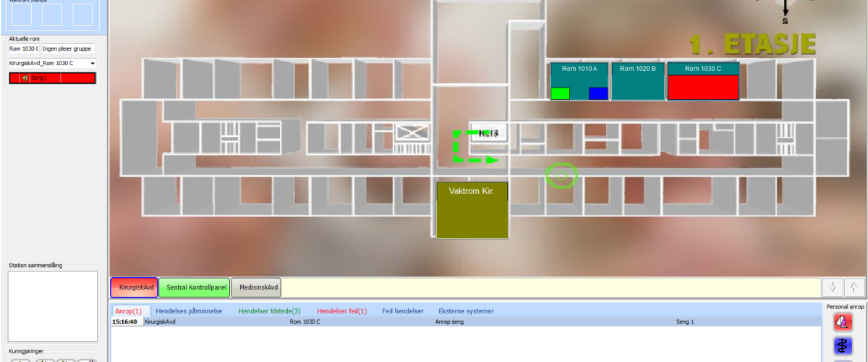Image resolution: width=868 pixels, height=362 pixels.
Task: Click the Sentral Kontrollpanel button
Action: 194,287
